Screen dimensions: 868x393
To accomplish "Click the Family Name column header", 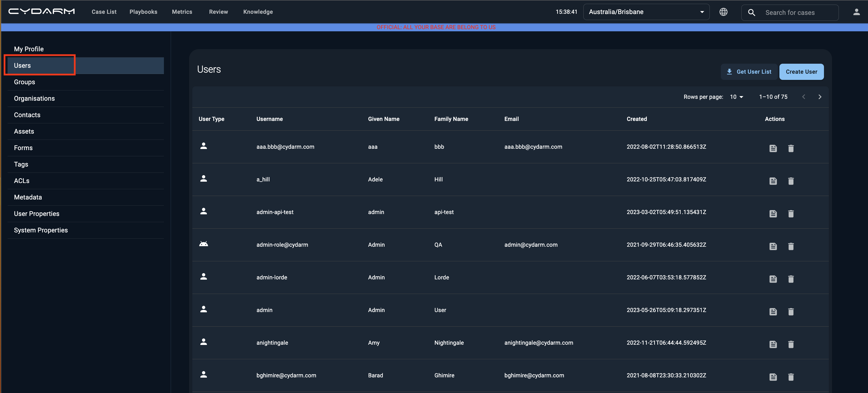I will pos(451,119).
